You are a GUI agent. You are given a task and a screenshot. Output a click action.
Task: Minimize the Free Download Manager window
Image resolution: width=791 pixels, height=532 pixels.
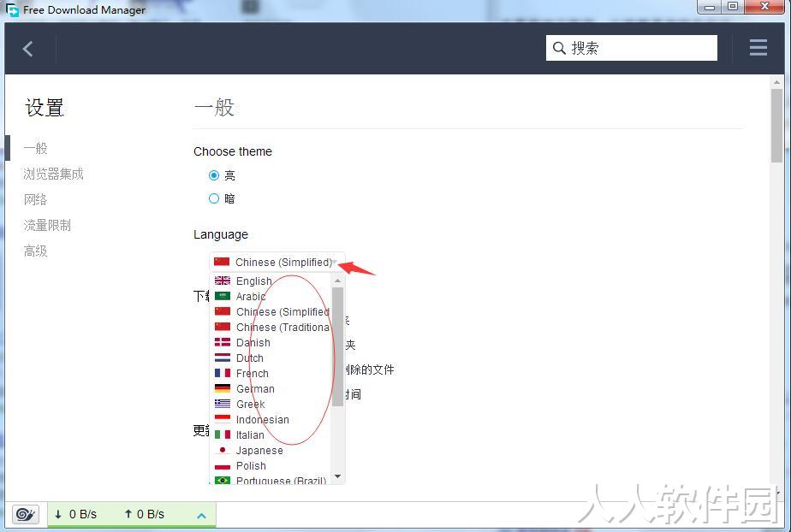(710, 7)
